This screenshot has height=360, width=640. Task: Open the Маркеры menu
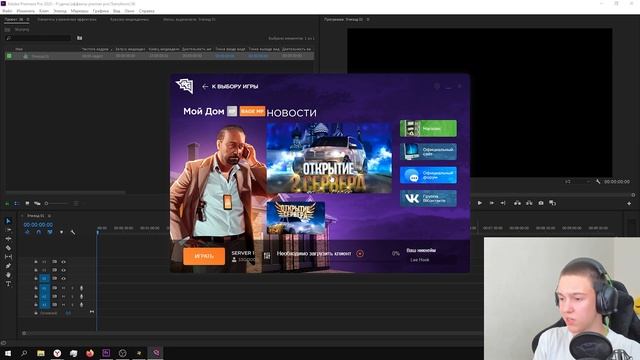[x=79, y=11]
